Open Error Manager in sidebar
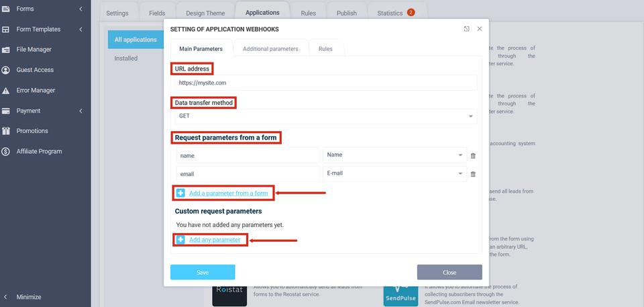 point(36,91)
